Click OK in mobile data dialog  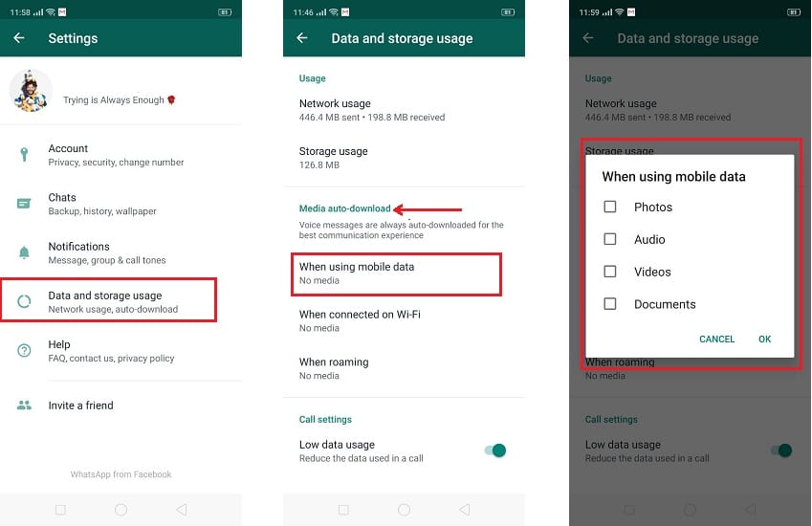coord(764,340)
